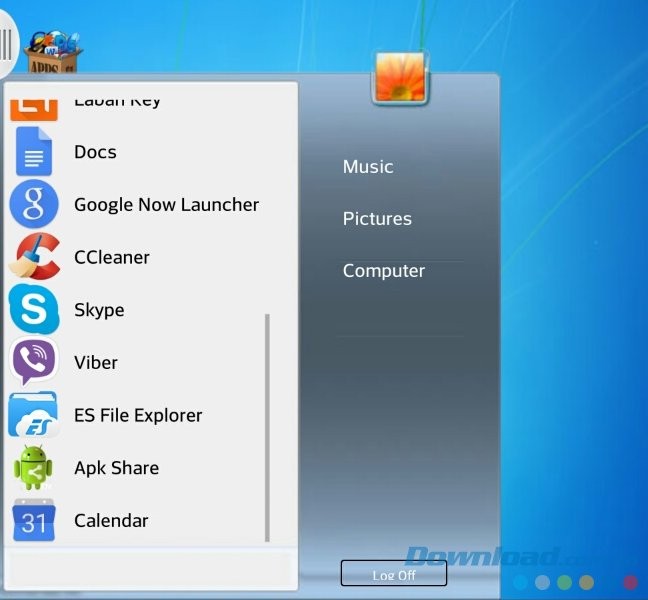648x600 pixels.
Task: Select the Skype label text
Action: tap(99, 310)
